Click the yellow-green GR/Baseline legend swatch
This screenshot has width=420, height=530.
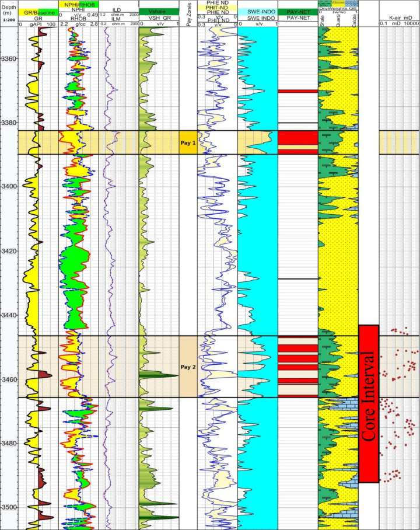coord(39,13)
